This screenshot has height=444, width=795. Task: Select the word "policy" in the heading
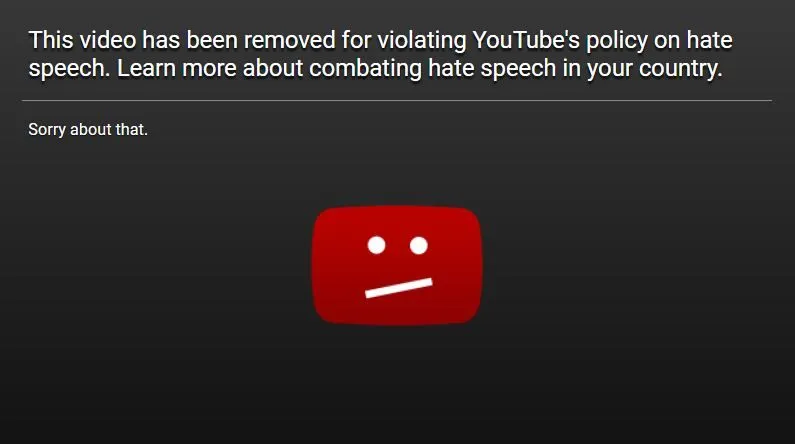617,42
